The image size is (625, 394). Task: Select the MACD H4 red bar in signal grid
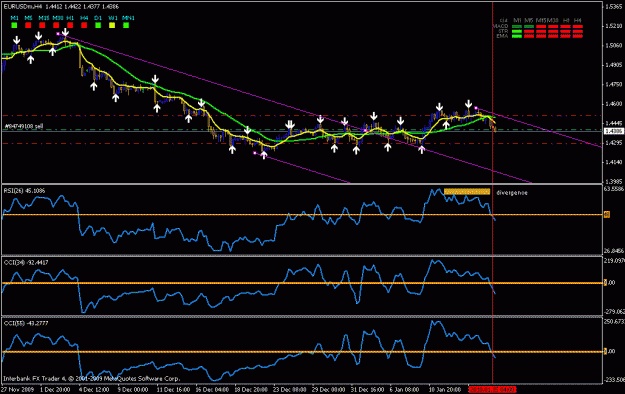[x=578, y=27]
